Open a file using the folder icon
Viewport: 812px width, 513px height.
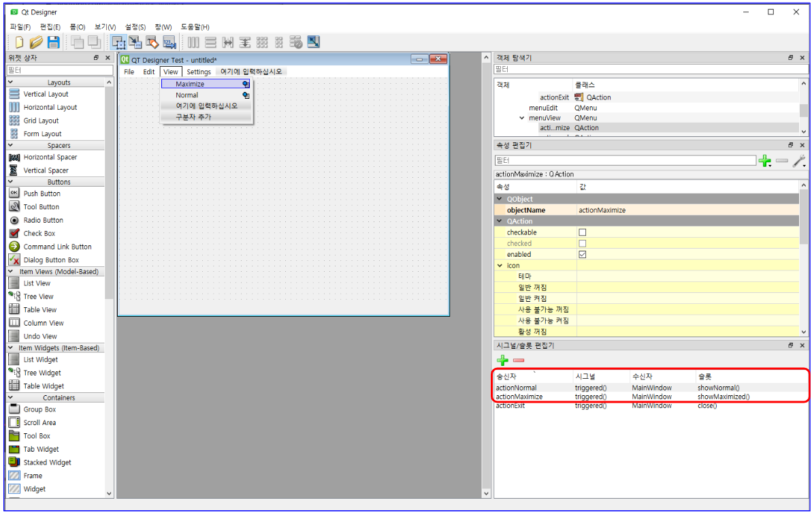point(35,42)
